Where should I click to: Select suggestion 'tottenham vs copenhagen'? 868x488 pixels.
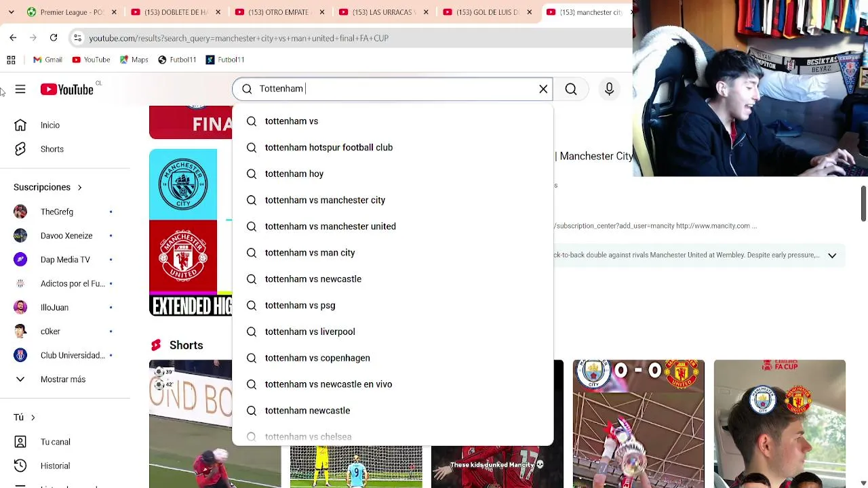point(393,358)
